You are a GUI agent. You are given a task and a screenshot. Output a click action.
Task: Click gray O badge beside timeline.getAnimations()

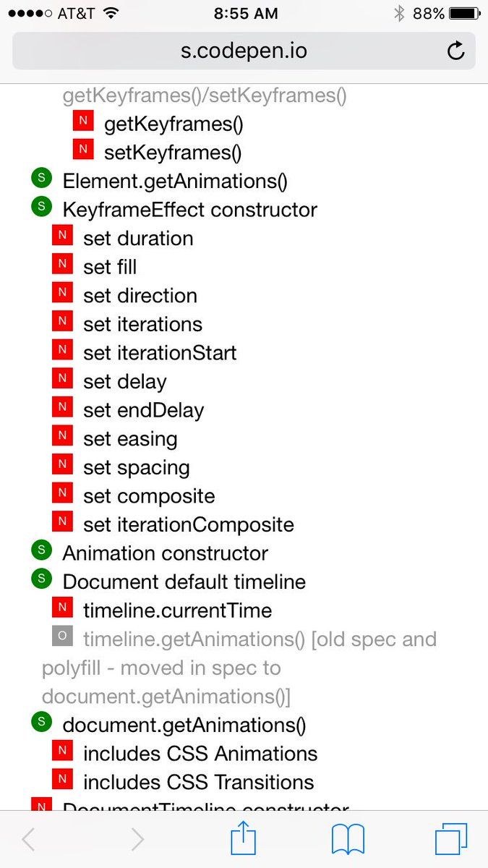(62, 637)
